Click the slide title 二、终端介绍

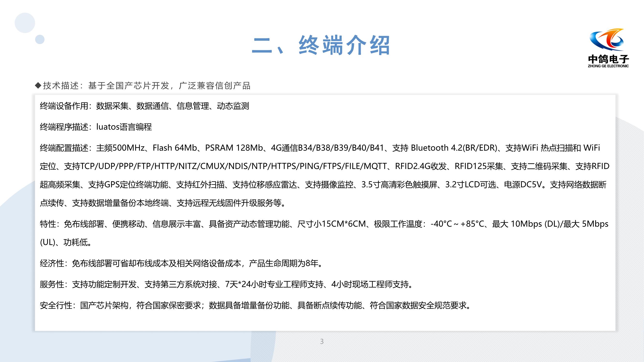(321, 45)
